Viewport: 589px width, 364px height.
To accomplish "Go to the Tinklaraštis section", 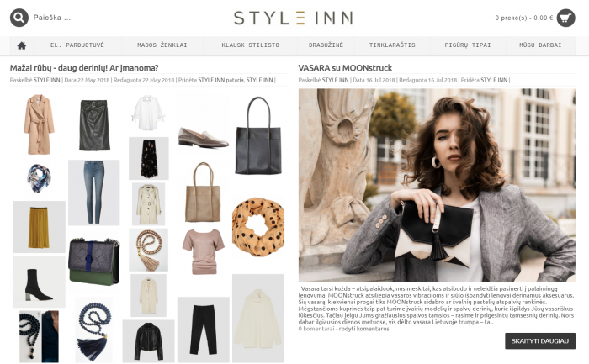I will 392,45.
